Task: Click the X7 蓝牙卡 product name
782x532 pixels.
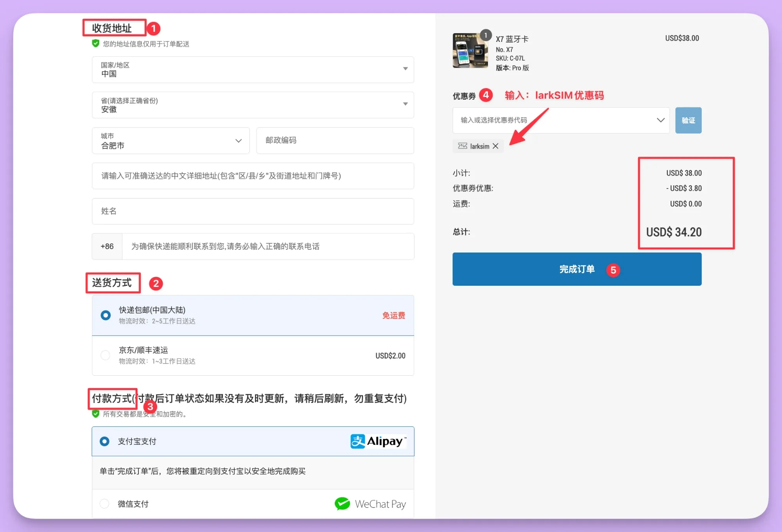Action: click(x=512, y=39)
